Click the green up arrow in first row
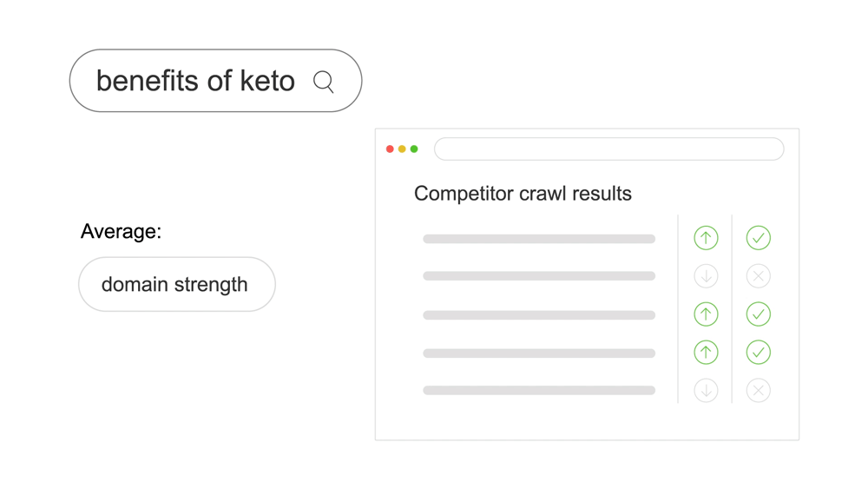The image size is (868, 489). point(706,238)
